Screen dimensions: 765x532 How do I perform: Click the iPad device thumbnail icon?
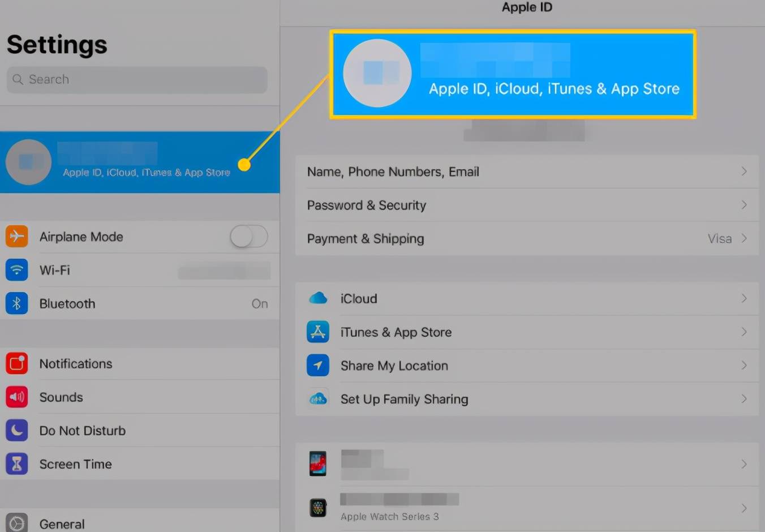318,464
